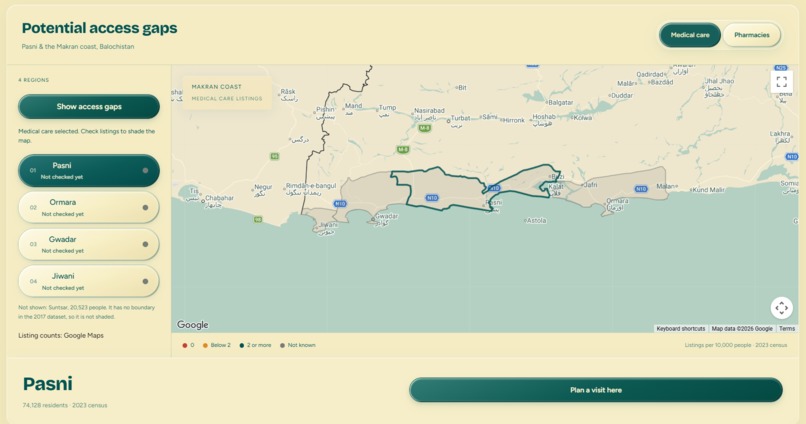The width and height of the screenshot is (806, 424).
Task: Click the Gwadar status dot indicator
Action: (145, 245)
